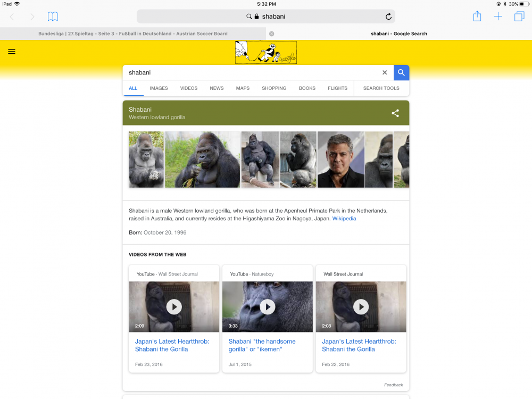This screenshot has height=399, width=532.
Task: Open first gorilla photo with folded arms
Action: 146,160
